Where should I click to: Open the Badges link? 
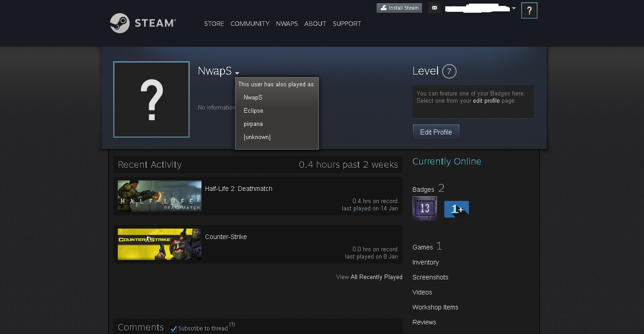point(423,189)
